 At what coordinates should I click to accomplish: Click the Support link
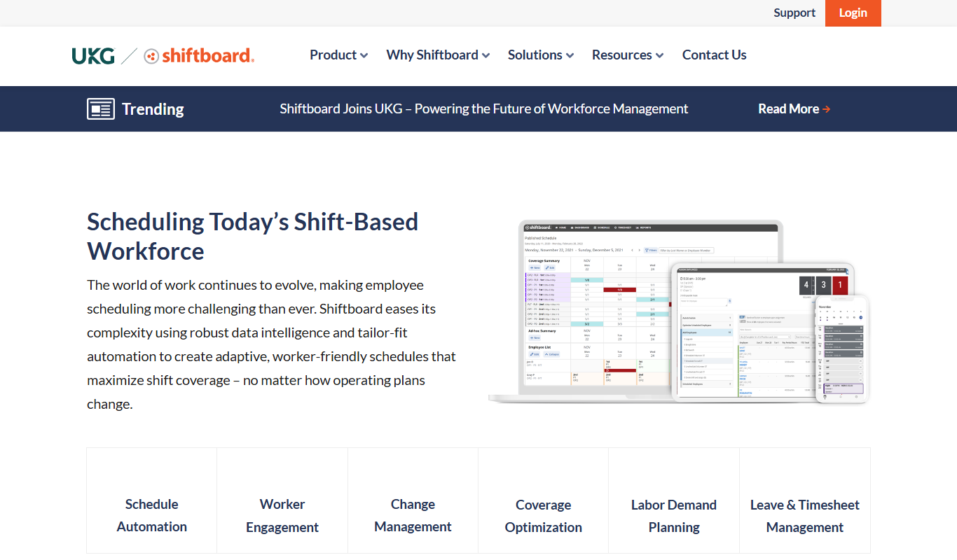(x=794, y=13)
